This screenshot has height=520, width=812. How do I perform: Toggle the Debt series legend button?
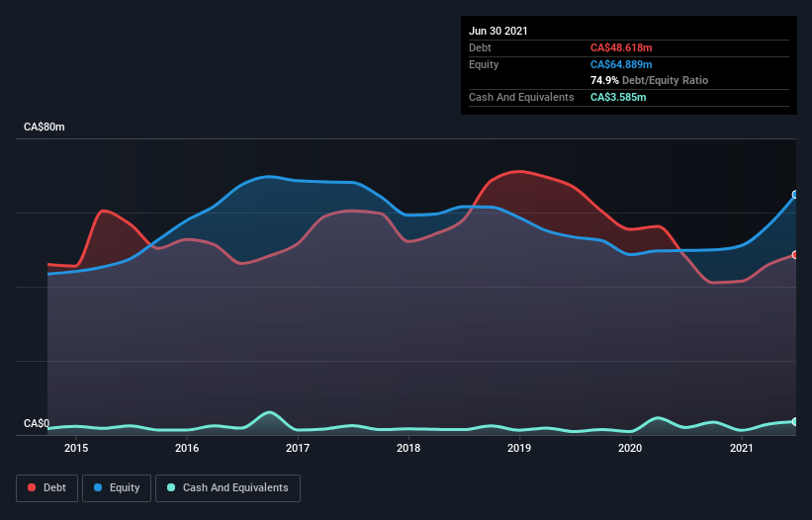coord(46,488)
